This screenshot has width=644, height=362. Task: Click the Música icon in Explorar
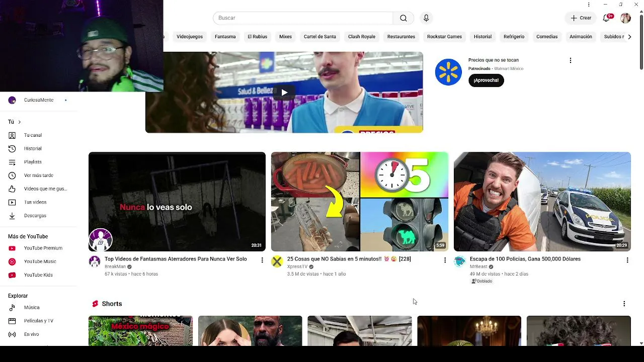(12, 308)
